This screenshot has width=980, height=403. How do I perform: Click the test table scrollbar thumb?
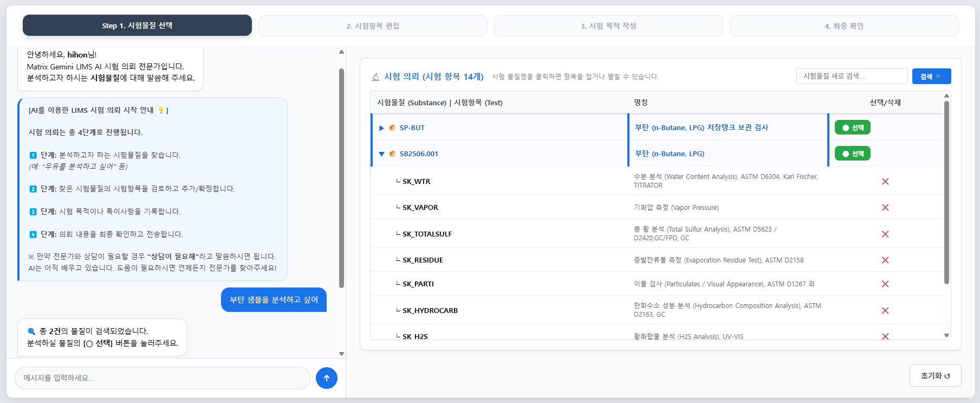(946, 193)
